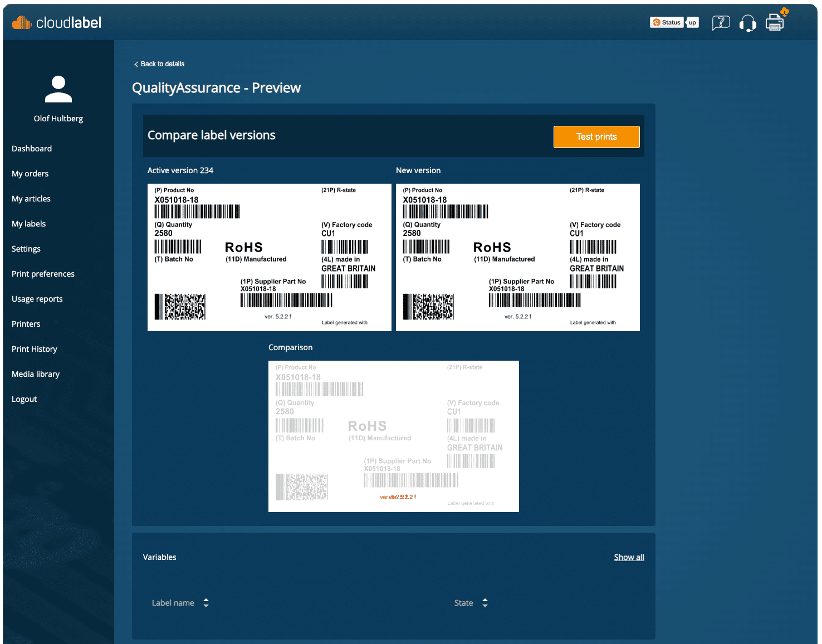Image resolution: width=822 pixels, height=644 pixels.
Task: Click the cloudlabel logo
Action: 56,22
